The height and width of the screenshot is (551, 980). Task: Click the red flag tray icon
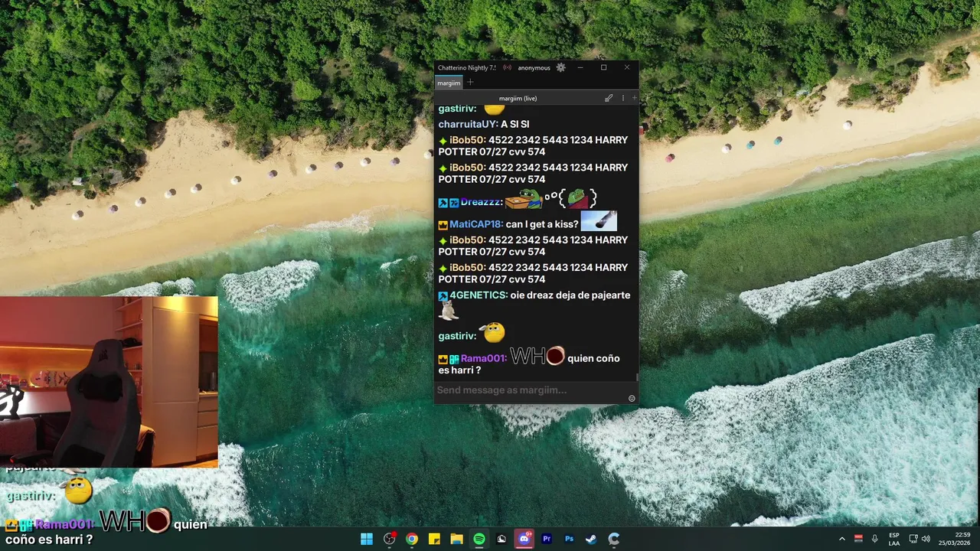tap(859, 539)
